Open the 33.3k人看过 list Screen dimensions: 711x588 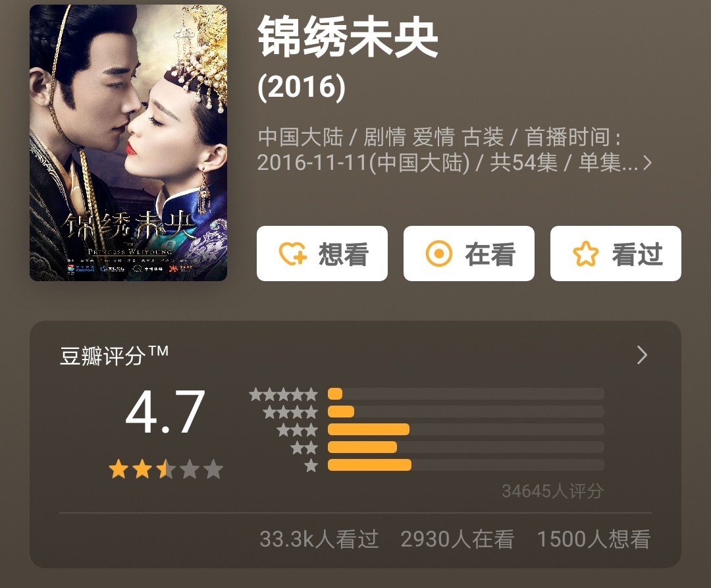click(x=319, y=539)
